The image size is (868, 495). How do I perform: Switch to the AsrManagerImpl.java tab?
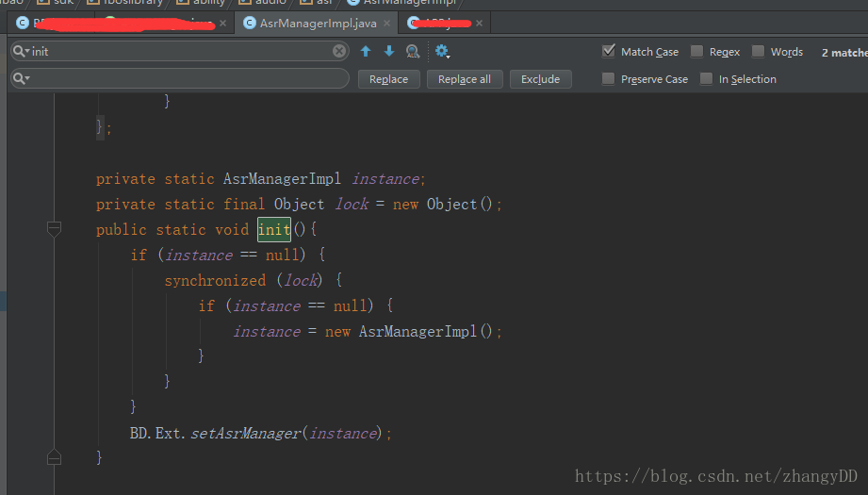pyautogui.click(x=318, y=24)
